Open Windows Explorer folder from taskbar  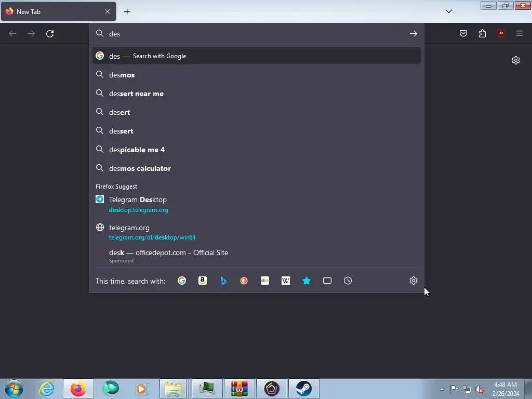173,389
